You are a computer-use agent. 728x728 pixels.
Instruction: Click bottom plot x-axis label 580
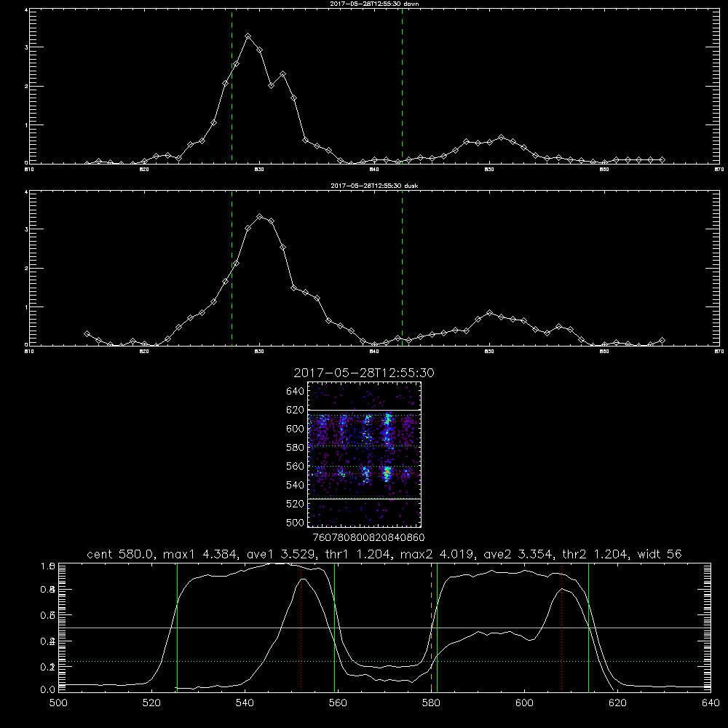click(431, 703)
